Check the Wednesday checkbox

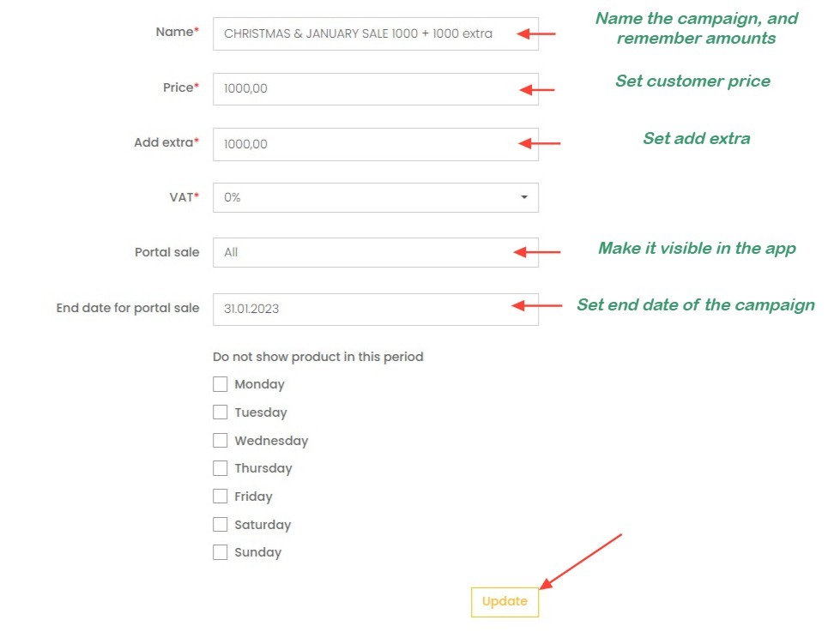[x=221, y=441]
